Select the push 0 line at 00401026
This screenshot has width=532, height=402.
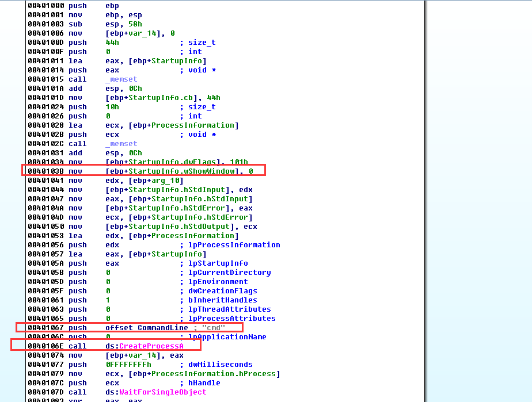(115, 116)
